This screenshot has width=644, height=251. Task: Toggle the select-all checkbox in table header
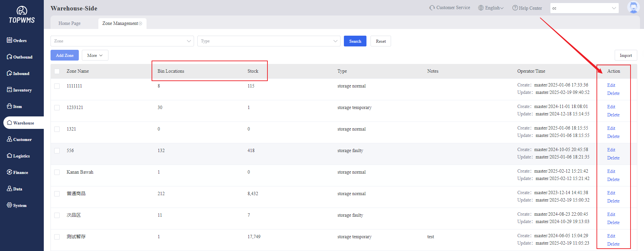(57, 71)
